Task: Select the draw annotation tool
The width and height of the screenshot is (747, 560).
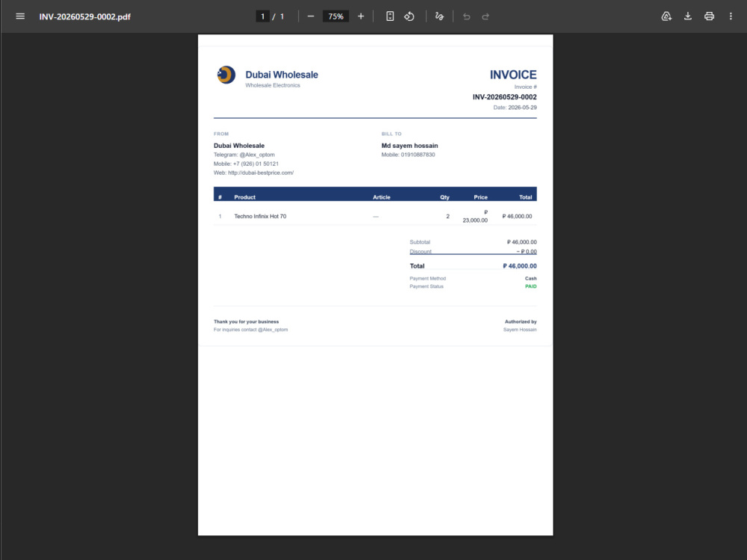Action: click(439, 16)
